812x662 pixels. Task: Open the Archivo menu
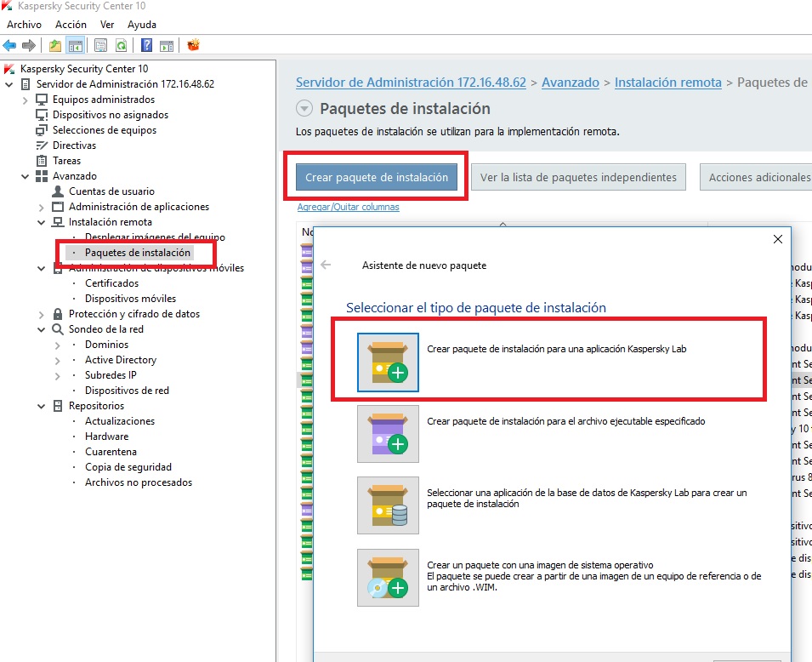24,25
